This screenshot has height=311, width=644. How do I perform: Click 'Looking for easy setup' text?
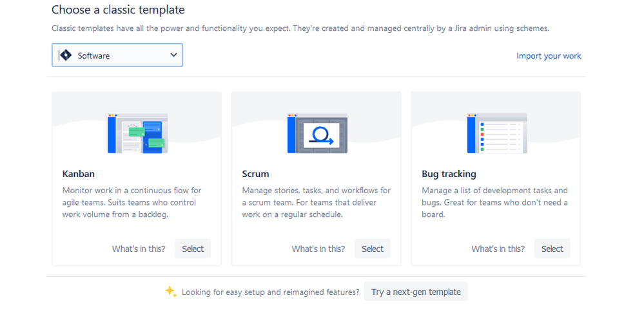[x=270, y=292]
